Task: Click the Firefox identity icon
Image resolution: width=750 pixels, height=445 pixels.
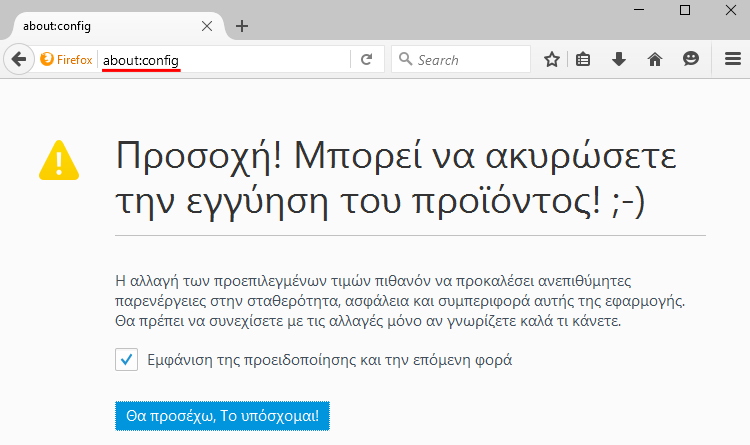Action: (47, 59)
